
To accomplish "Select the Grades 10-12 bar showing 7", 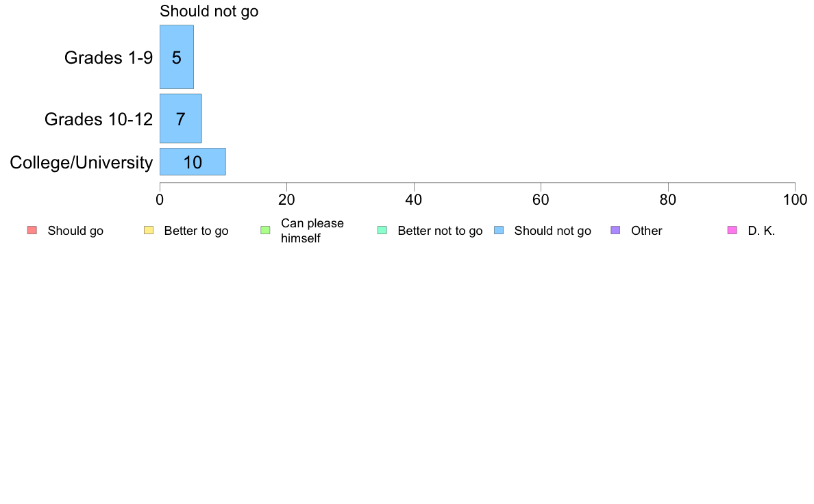I will tap(181, 119).
